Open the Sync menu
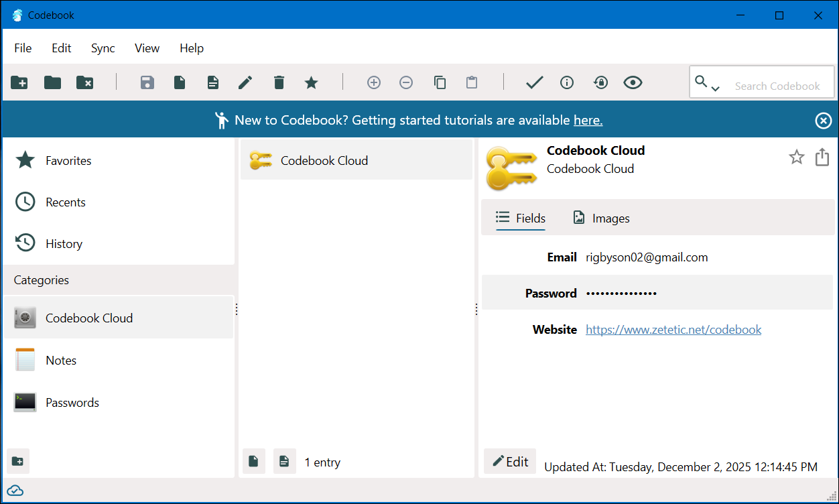This screenshot has height=504, width=839. (x=103, y=48)
